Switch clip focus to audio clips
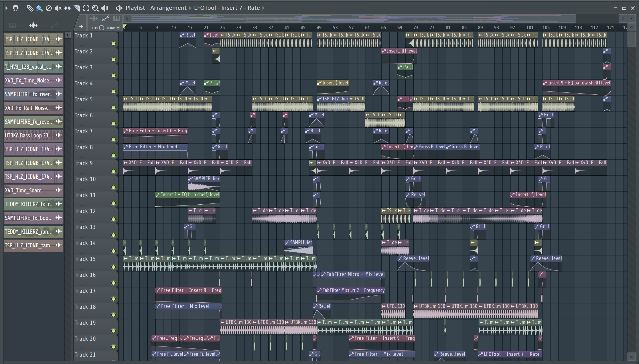This screenshot has height=364, width=639. pos(94,18)
